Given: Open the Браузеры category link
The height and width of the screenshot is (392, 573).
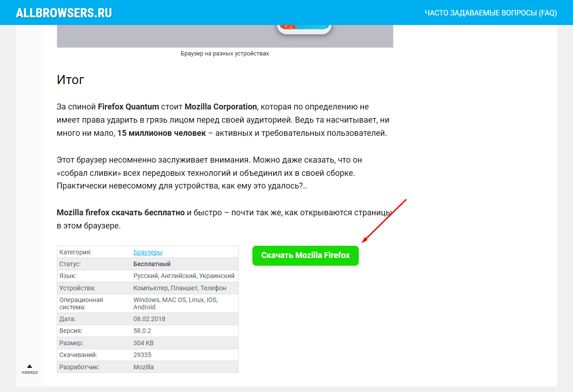Looking at the screenshot, I should [x=148, y=252].
